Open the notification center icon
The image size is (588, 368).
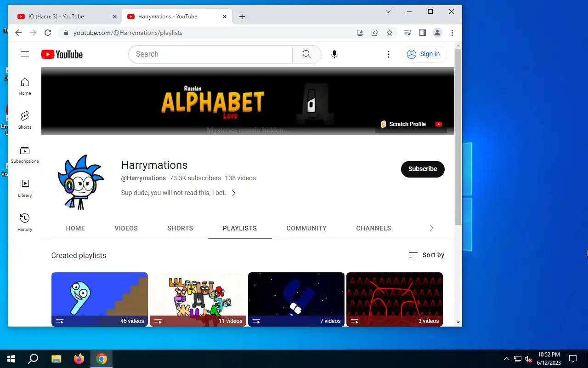tap(573, 359)
